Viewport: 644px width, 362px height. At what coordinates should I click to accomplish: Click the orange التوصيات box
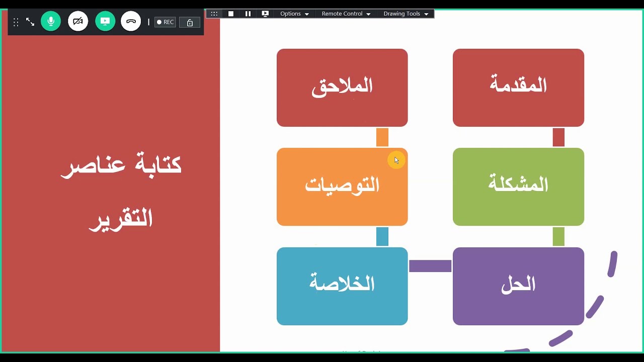342,187
